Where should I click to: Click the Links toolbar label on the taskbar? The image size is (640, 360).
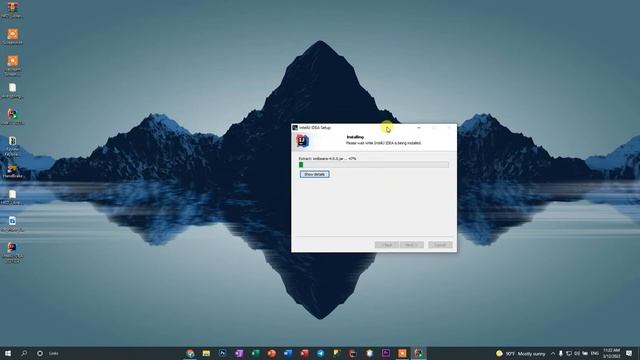pyautogui.click(x=54, y=353)
